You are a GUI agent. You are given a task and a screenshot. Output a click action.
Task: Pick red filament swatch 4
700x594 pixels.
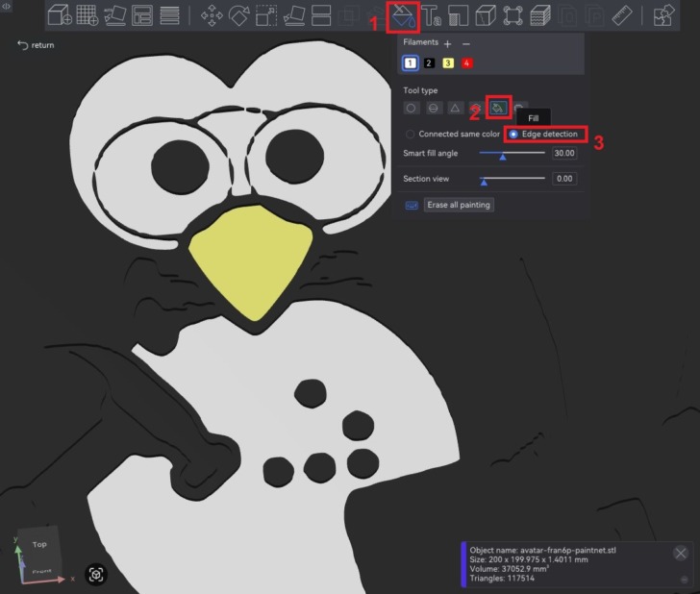(466, 62)
